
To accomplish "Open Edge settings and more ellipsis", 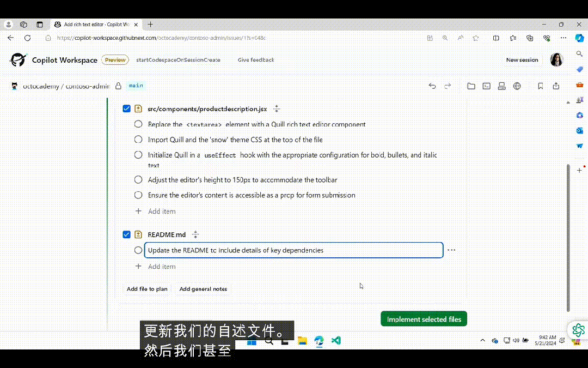I will (563, 38).
